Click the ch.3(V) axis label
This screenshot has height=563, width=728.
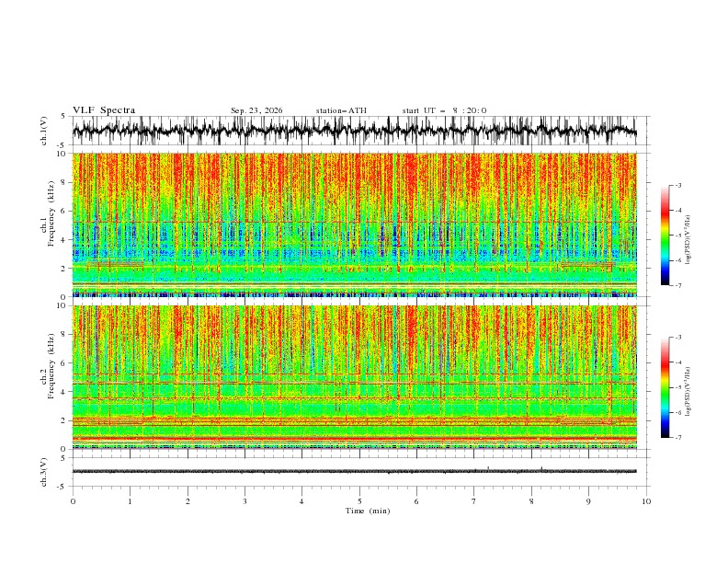[44, 472]
